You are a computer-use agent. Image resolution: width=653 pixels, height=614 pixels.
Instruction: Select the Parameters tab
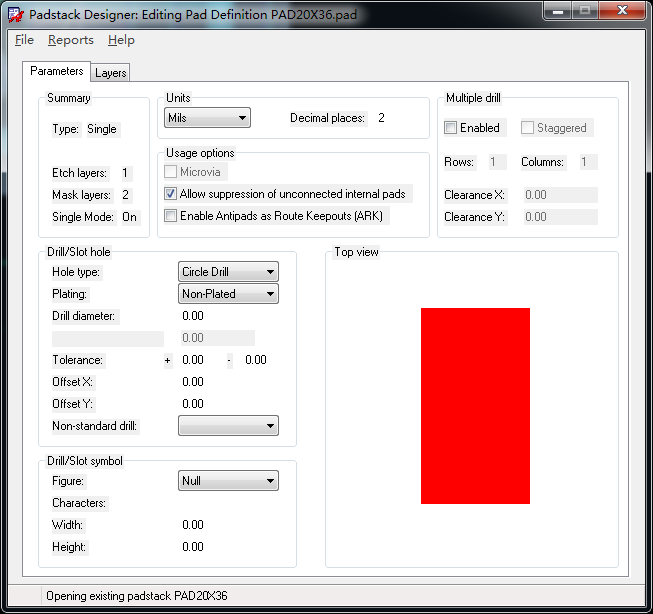click(x=57, y=71)
